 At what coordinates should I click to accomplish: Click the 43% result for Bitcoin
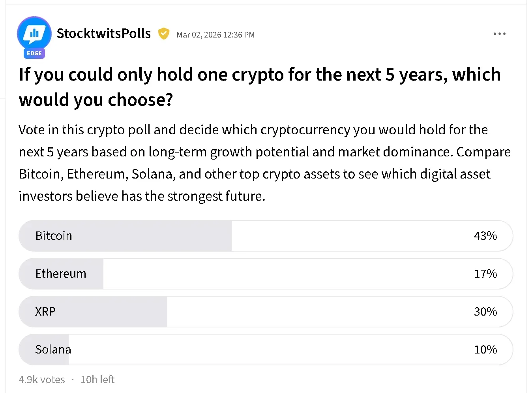[485, 236]
